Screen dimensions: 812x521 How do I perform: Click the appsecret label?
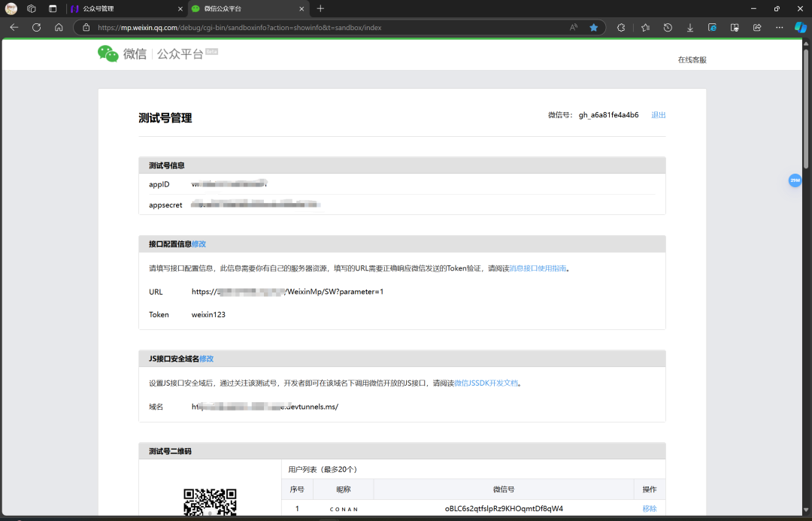point(165,205)
